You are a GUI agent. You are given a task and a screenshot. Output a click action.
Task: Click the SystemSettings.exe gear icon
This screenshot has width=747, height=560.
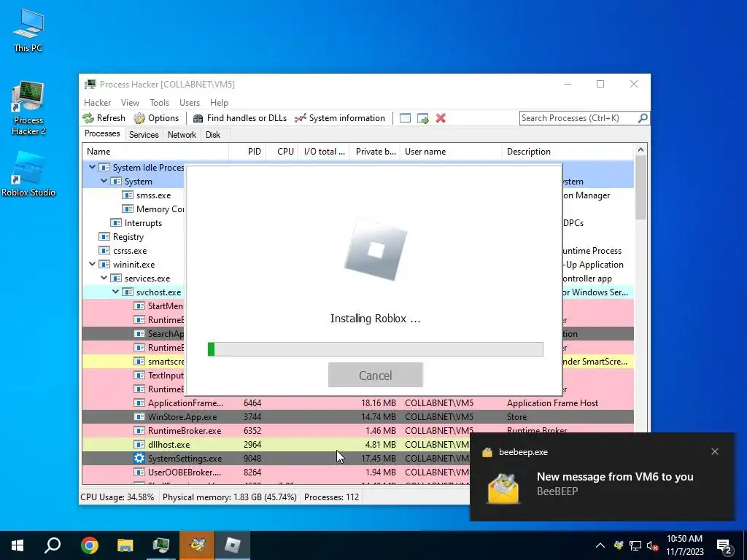click(139, 458)
